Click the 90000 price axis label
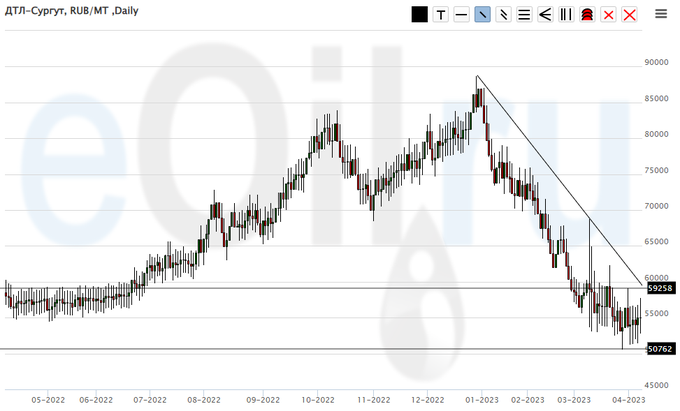680x411 pixels. tap(657, 63)
